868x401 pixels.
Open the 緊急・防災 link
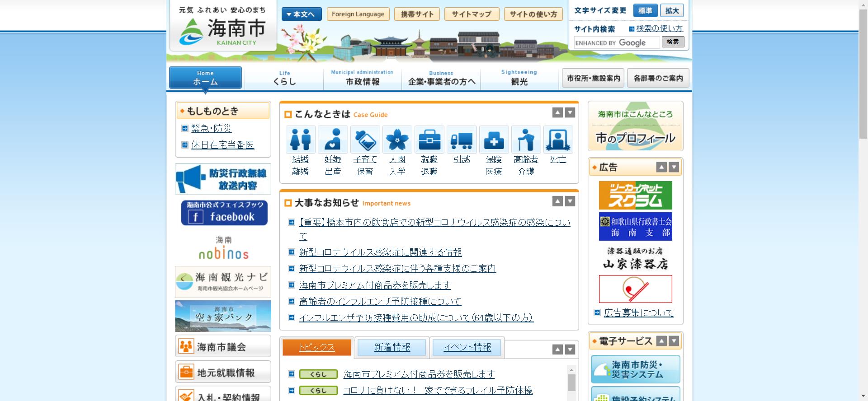211,128
